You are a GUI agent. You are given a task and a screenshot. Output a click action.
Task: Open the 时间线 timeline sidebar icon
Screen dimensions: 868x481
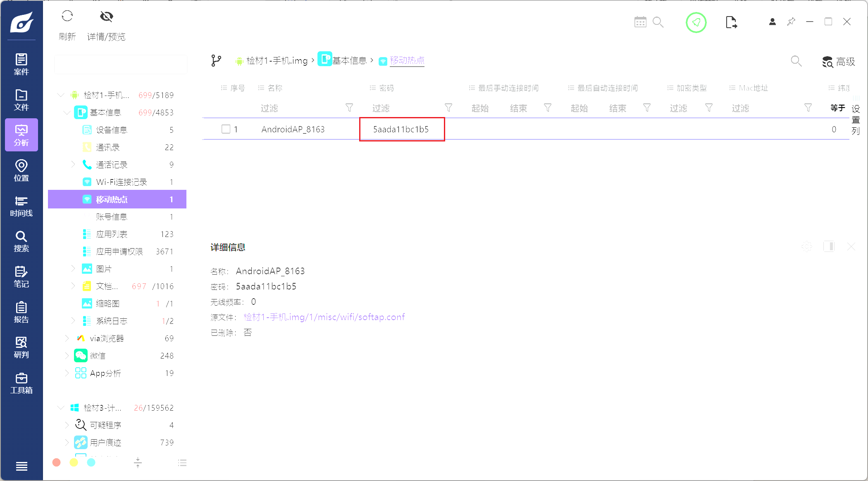coord(21,206)
